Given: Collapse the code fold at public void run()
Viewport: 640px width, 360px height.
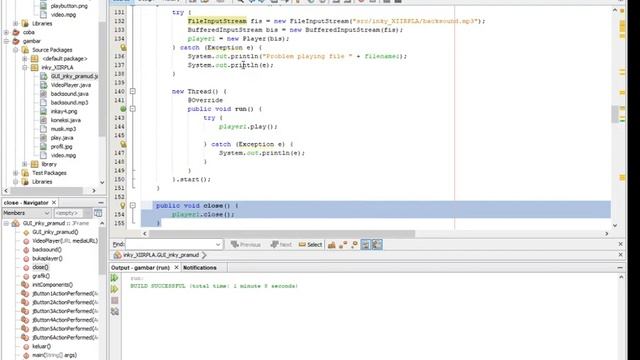Looking at the screenshot, I should coord(133,109).
